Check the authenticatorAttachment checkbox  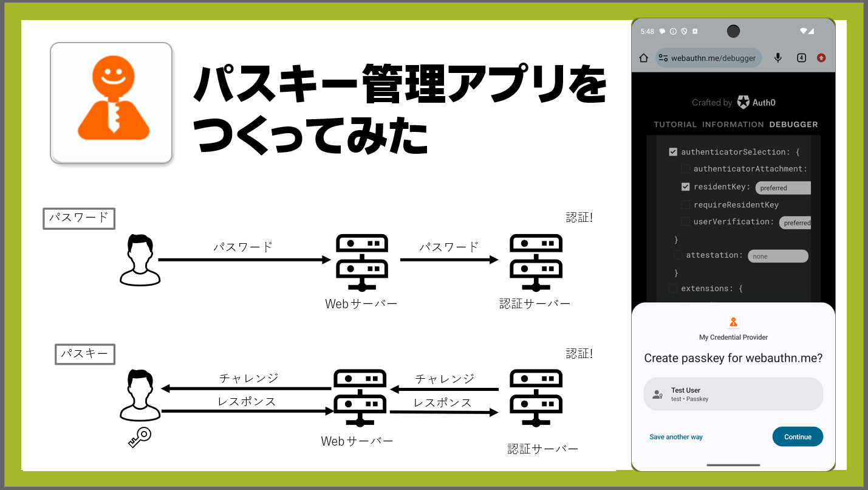685,168
